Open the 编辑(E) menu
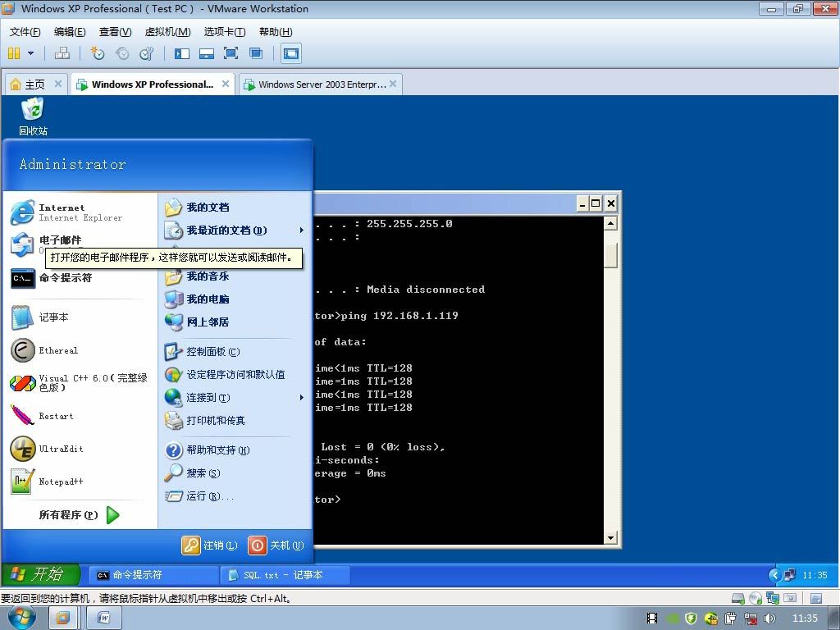This screenshot has width=840, height=630. [x=70, y=32]
